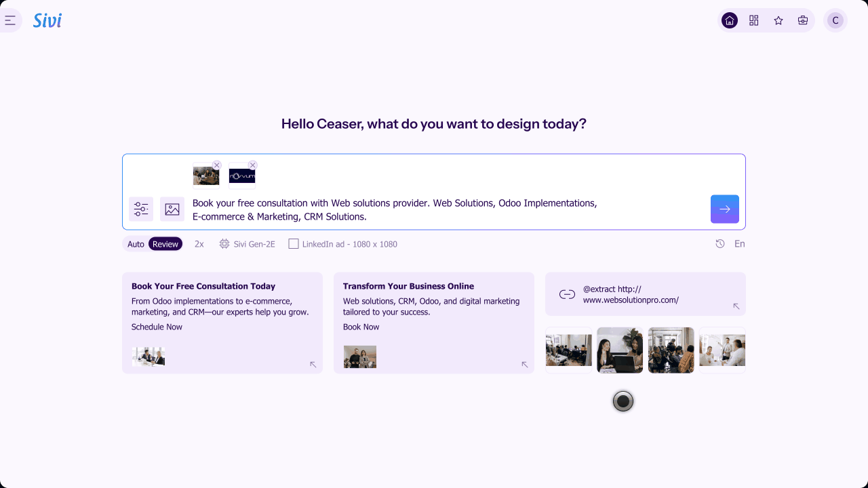Open the Sivi Gen-2E model selector

[x=248, y=244]
